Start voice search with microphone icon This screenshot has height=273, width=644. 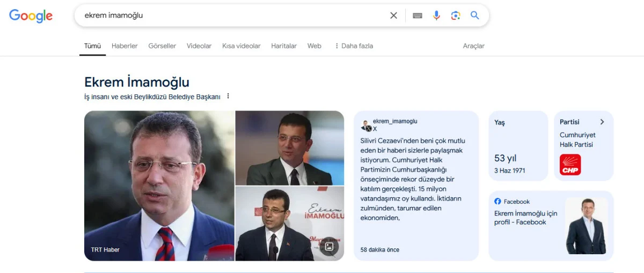tap(436, 16)
